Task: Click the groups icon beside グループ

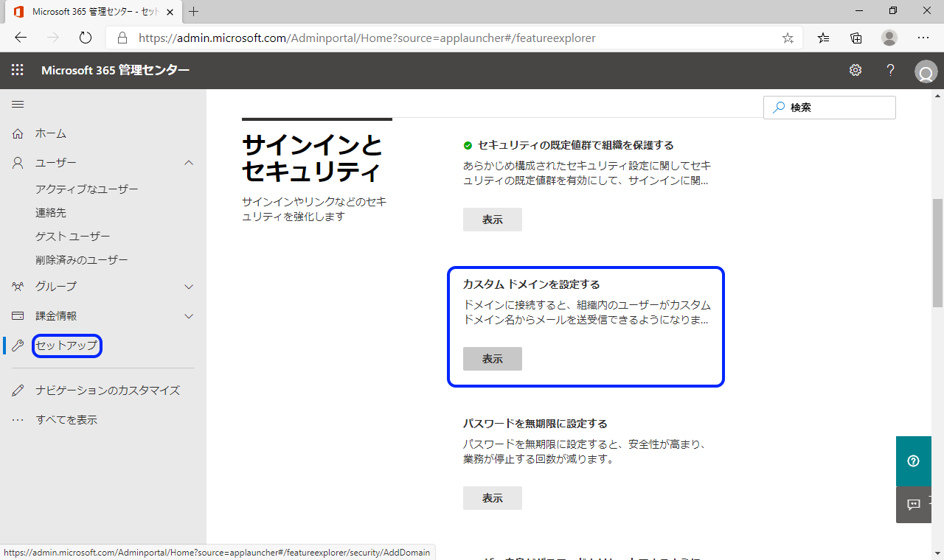Action: coord(18,286)
